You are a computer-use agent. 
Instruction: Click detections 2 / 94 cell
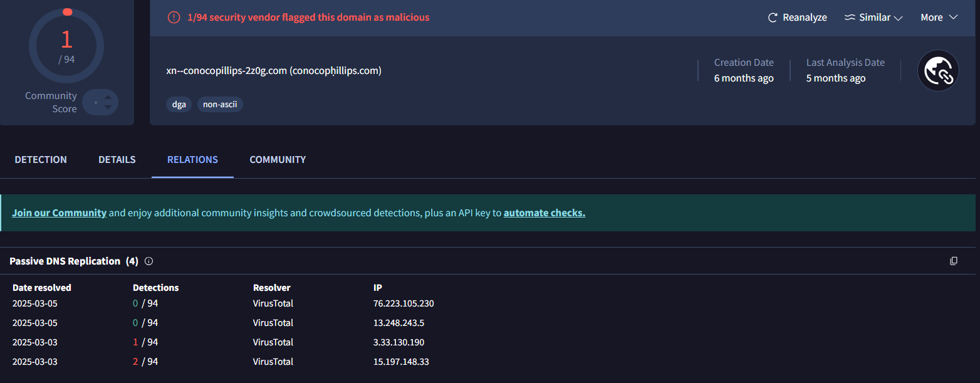(x=145, y=362)
